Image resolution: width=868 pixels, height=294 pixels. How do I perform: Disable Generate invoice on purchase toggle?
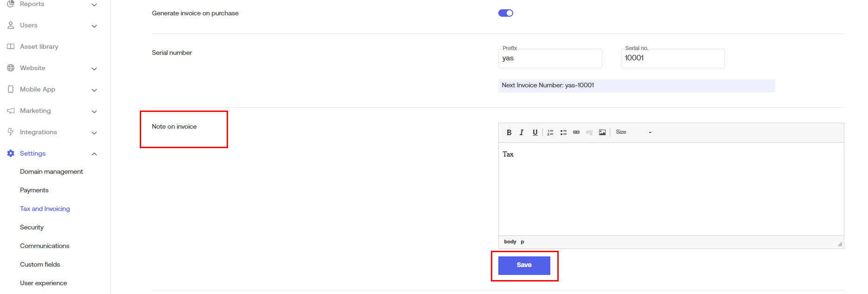(506, 13)
